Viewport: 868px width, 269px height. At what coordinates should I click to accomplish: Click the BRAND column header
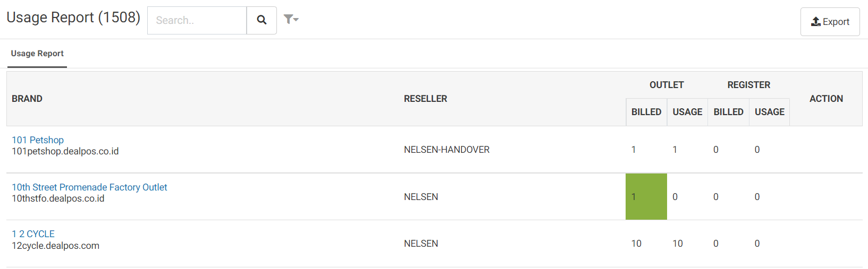27,99
